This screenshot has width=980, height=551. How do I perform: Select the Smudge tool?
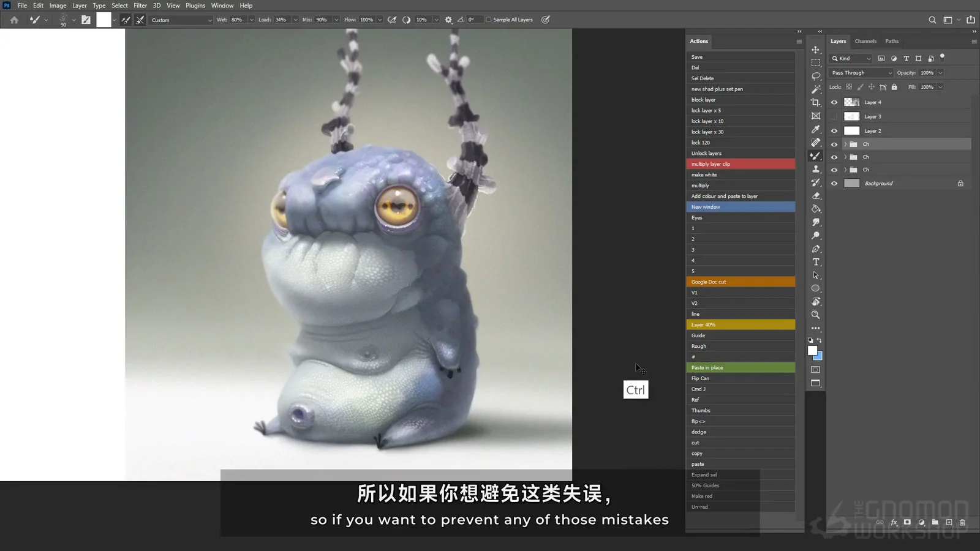click(x=815, y=222)
